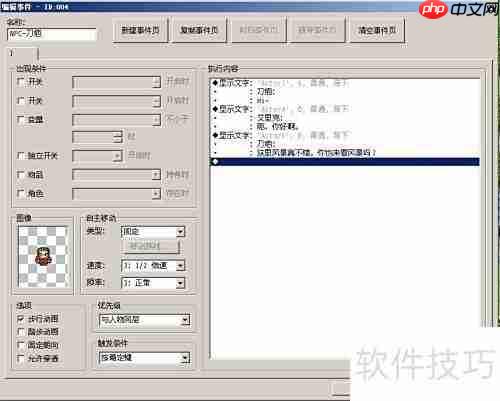Click the 清空事件页 button
Viewport: 500px width, 401px height.
tap(377, 30)
